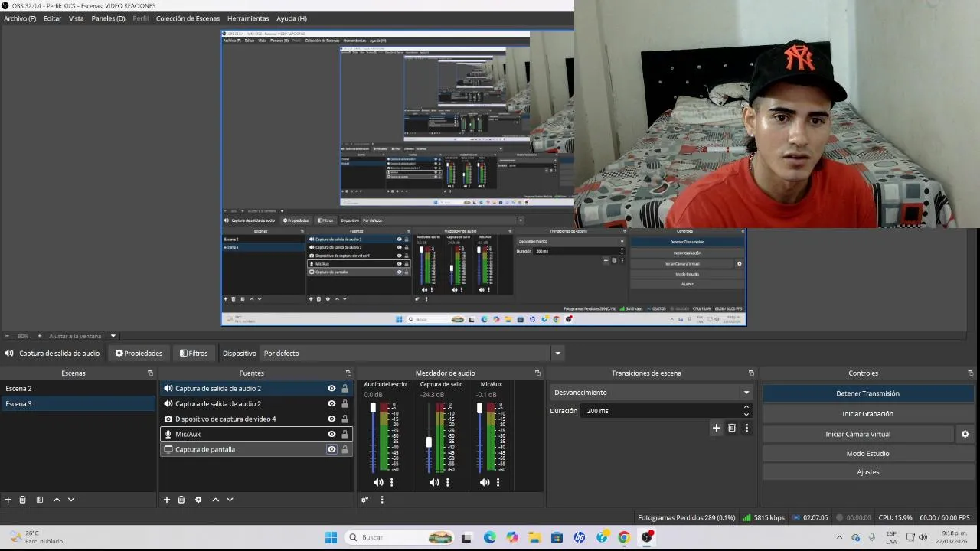The width and height of the screenshot is (980, 551).
Task: Open the Paneles menu
Action: click(108, 18)
